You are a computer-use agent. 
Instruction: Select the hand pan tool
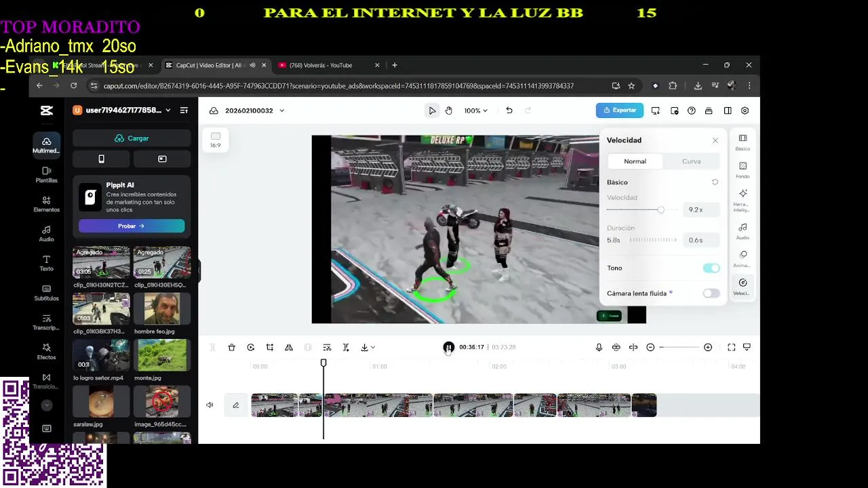[449, 110]
